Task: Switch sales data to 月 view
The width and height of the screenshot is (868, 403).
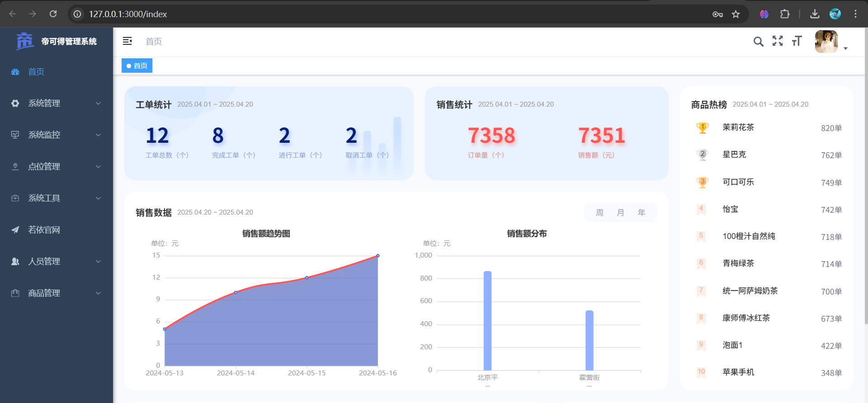Action: point(620,212)
